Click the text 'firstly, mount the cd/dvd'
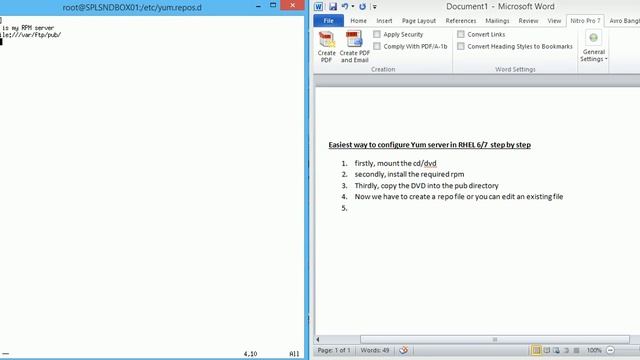 coord(396,163)
